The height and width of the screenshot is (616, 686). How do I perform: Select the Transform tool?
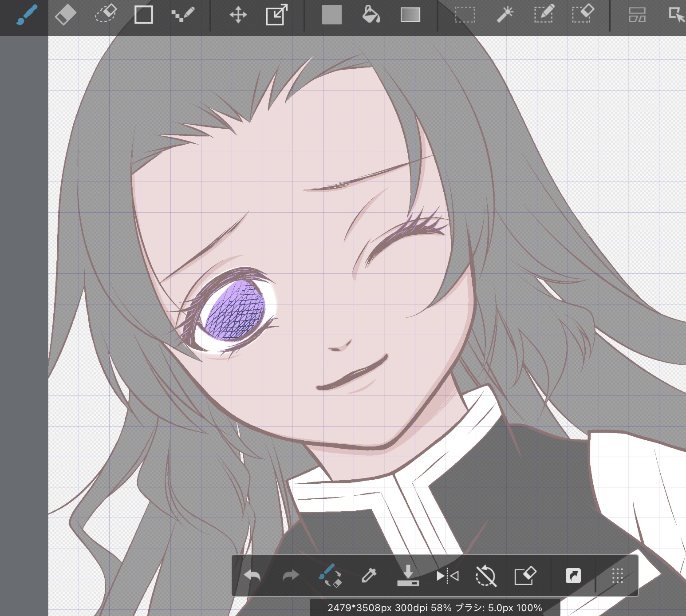pyautogui.click(x=277, y=15)
